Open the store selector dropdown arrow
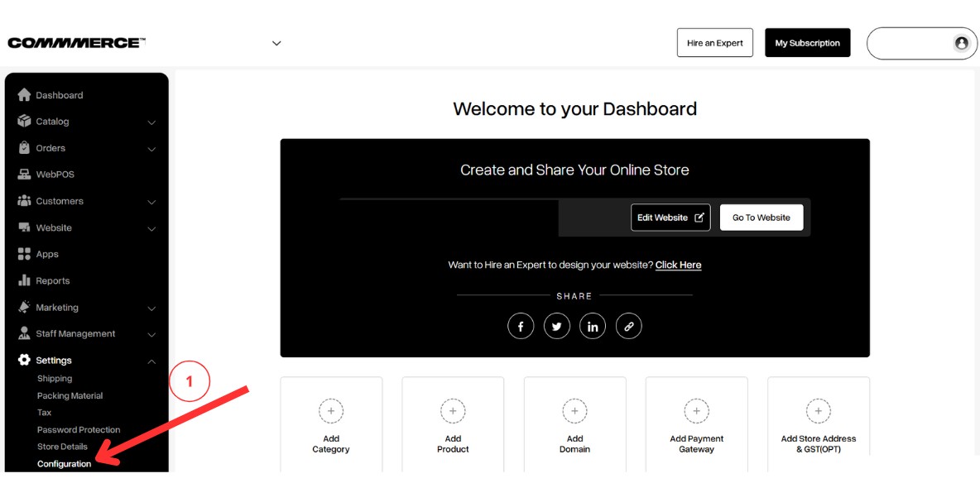Screen dimensions: 980x483 point(277,43)
